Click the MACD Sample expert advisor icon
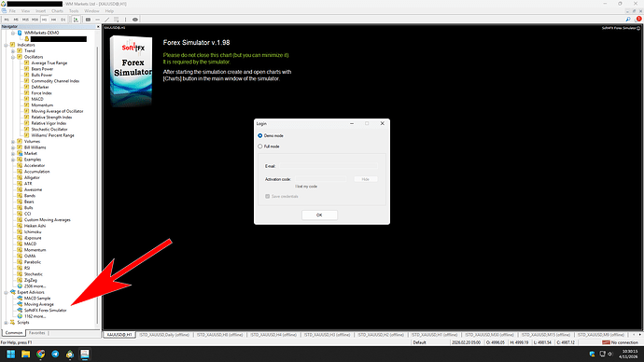Image resolution: width=644 pixels, height=362 pixels. [x=20, y=299]
